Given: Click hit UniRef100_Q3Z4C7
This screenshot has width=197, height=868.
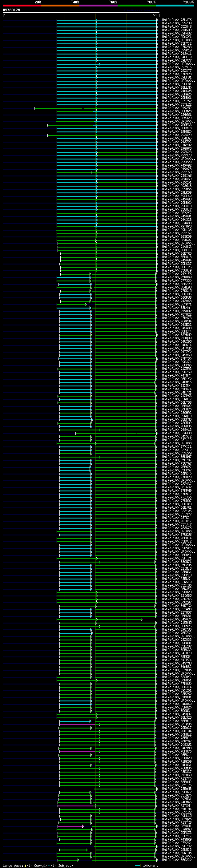Looking at the screenshot, I should (177, 484).
